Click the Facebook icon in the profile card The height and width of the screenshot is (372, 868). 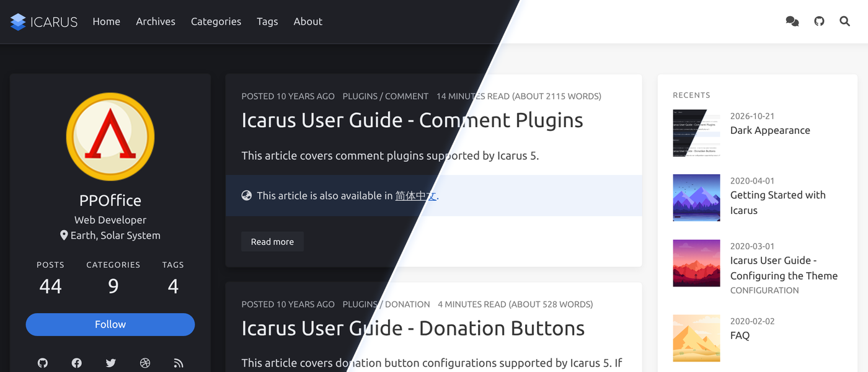point(77,363)
